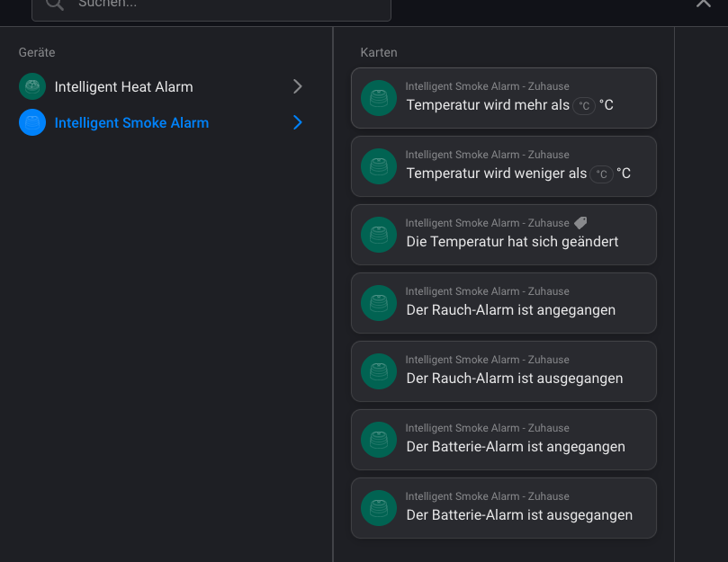Click the °C token in 'weniger als' card

tap(601, 174)
